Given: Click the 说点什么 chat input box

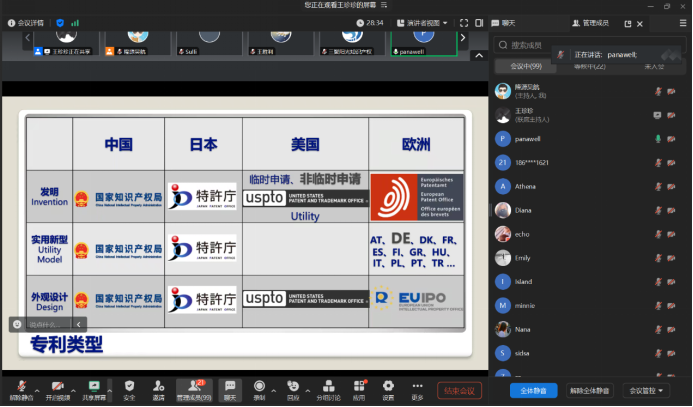Looking at the screenshot, I should coord(43,325).
